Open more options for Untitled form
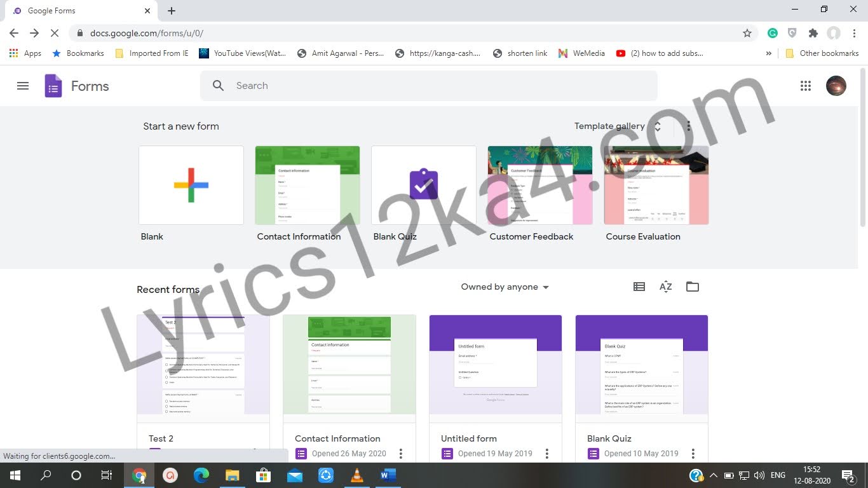 pyautogui.click(x=547, y=454)
